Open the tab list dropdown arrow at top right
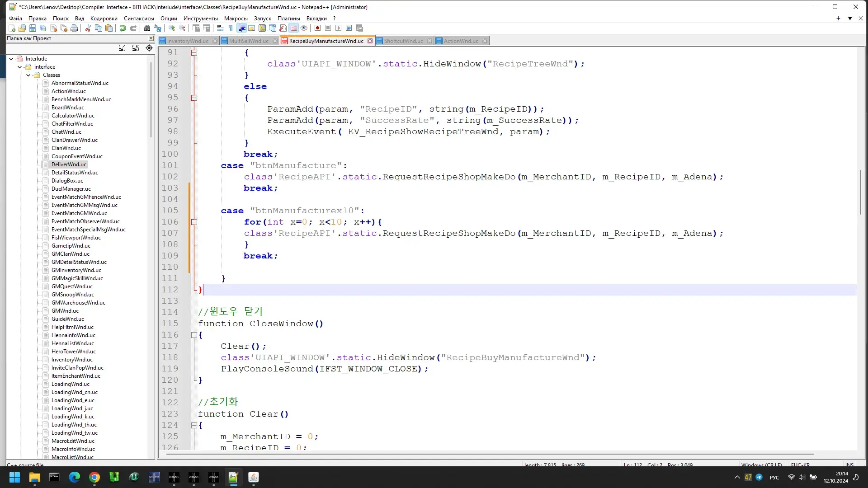Viewport: 868px width, 488px height. [x=850, y=19]
